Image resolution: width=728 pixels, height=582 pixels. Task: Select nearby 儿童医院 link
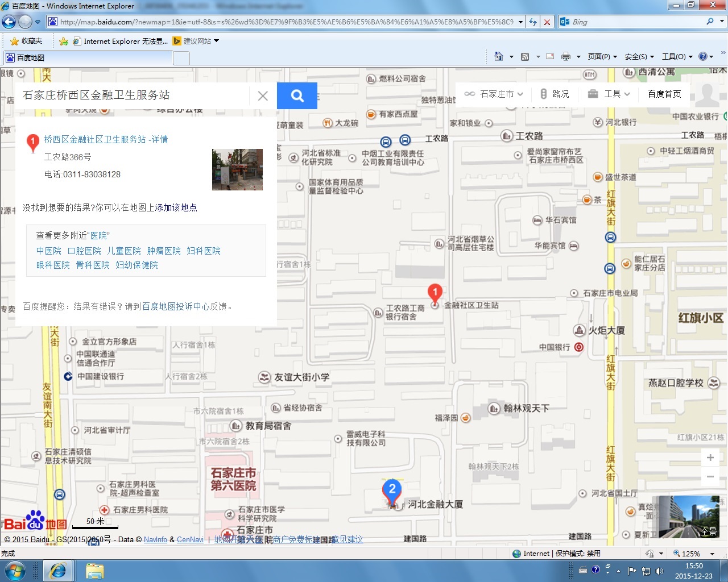(124, 251)
